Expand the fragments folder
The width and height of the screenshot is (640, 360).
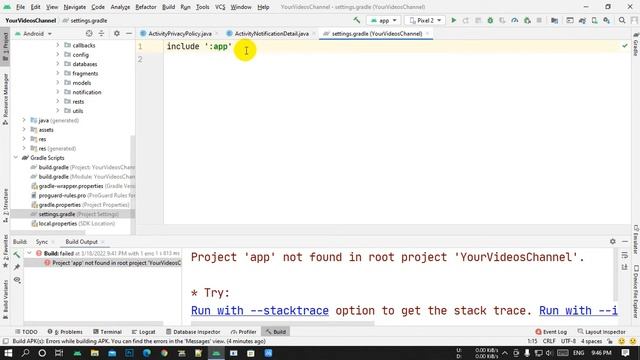(58, 73)
